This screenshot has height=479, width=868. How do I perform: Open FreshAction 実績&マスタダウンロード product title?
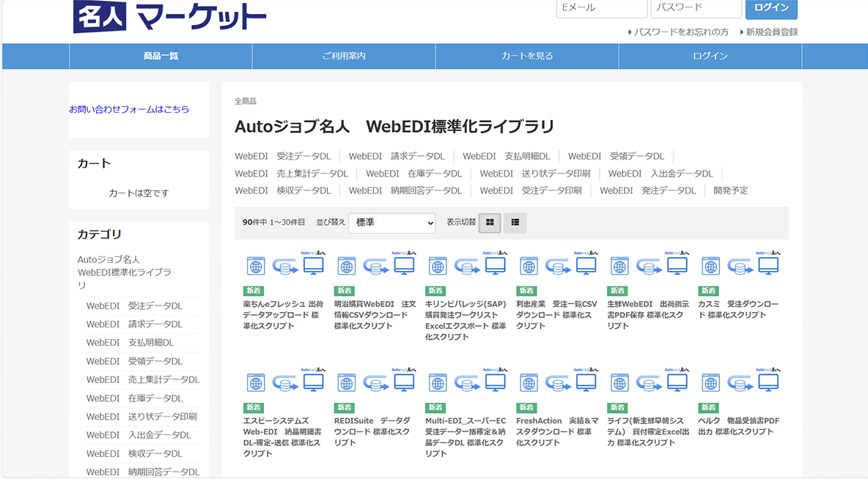(557, 432)
